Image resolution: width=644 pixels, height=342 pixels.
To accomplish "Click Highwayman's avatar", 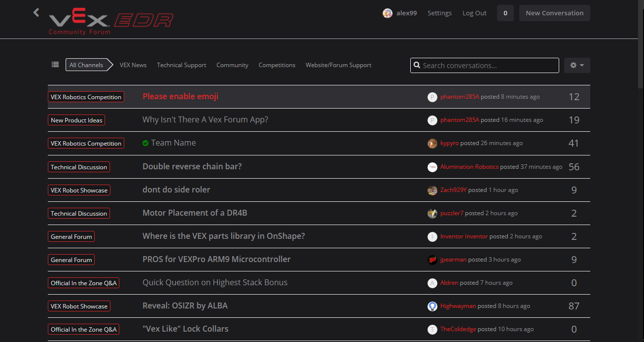I will pos(432,306).
